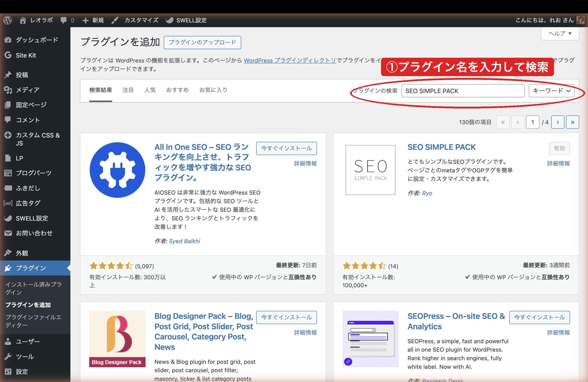Screen dimensions: 588x382
Task: Click Blog Designer Pack thumbnail
Action: click(x=117, y=339)
